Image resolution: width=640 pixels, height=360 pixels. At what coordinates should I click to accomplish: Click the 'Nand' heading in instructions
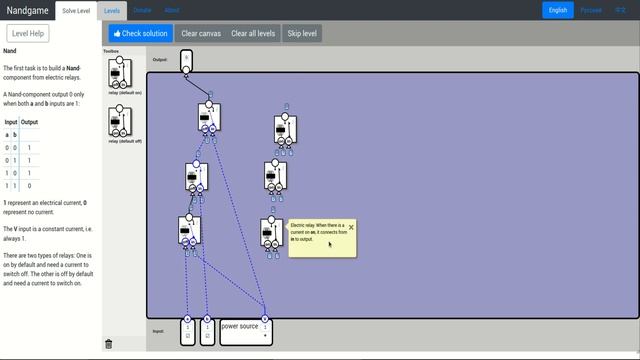10,51
